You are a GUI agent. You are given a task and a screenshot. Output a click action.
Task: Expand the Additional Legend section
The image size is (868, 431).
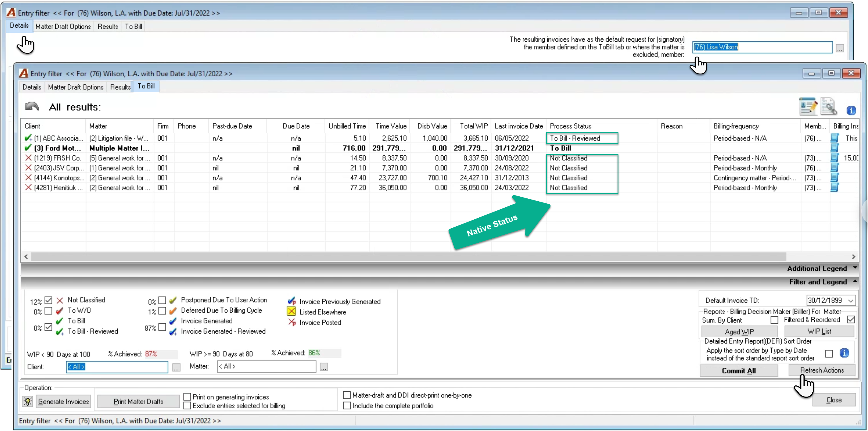pos(855,268)
